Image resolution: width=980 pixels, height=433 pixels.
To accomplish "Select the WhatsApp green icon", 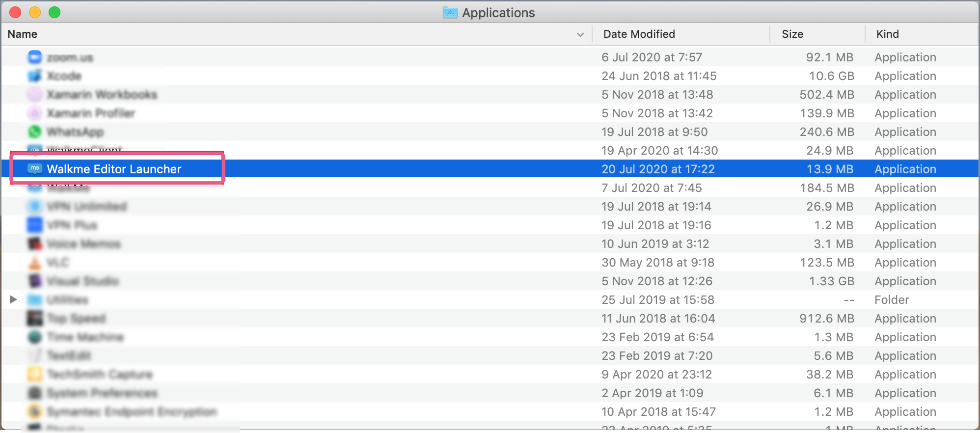I will (x=34, y=132).
